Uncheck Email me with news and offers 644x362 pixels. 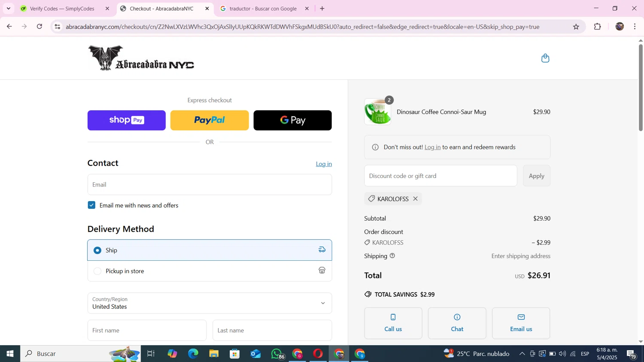click(x=91, y=205)
